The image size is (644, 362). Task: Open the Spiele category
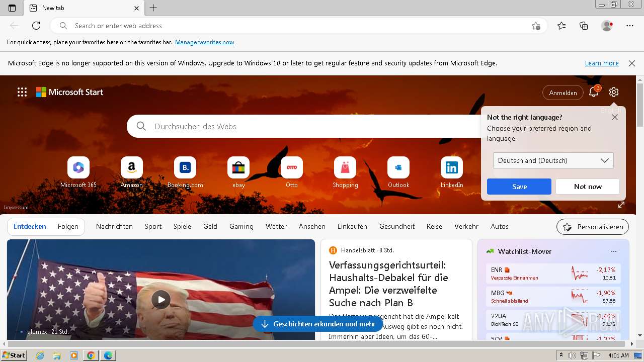182,227
